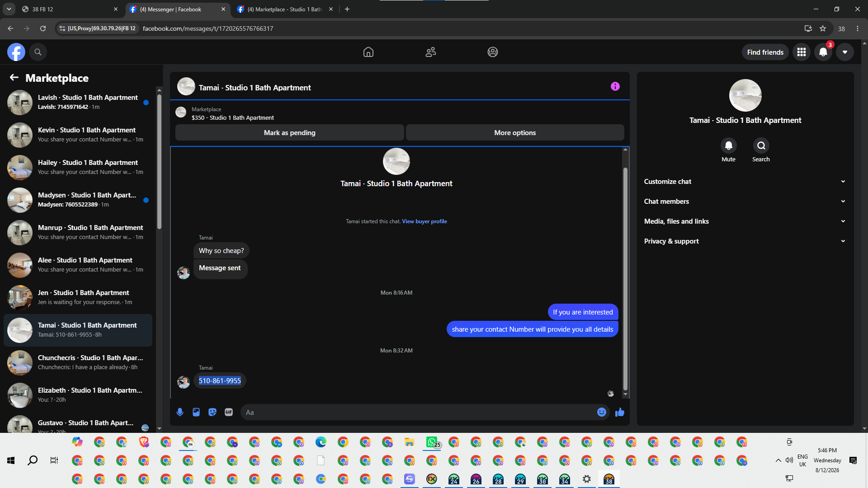This screenshot has width=868, height=488.
Task: Open File Explorer from the taskbar
Action: pos(410,442)
